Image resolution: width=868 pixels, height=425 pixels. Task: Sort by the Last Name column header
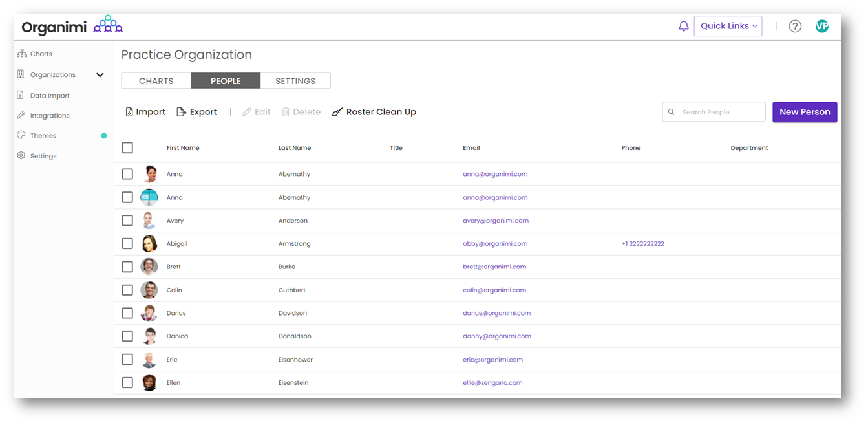point(295,148)
